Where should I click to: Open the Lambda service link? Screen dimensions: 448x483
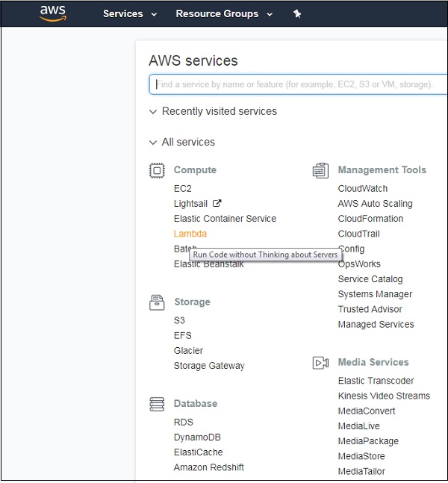coord(190,234)
